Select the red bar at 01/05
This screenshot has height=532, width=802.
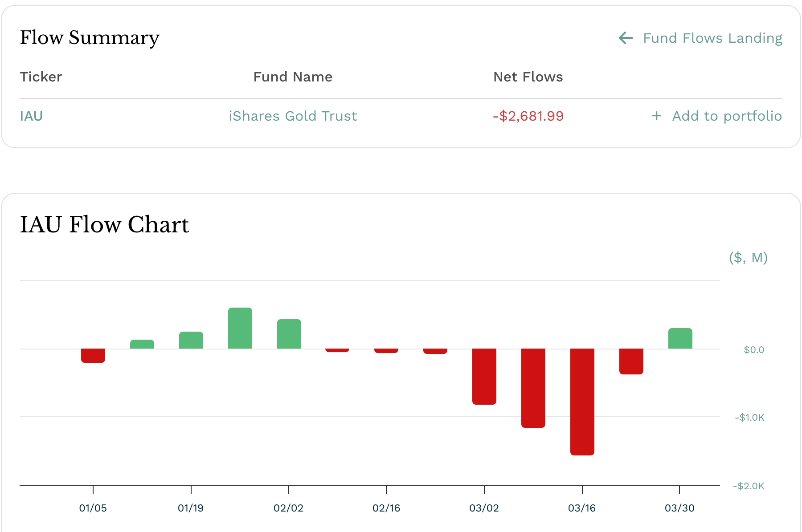tap(93, 356)
